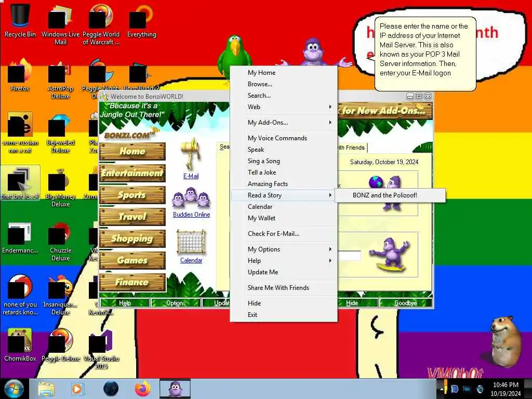
Task: Select Exit in the context menu
Action: click(x=284, y=315)
